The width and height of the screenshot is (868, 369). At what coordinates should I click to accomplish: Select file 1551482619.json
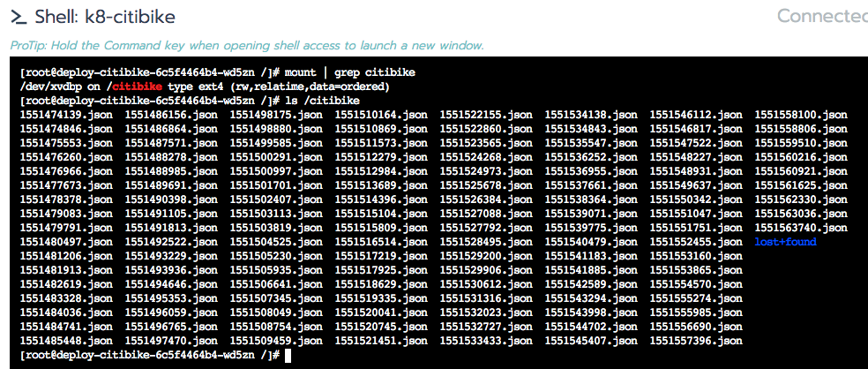(x=66, y=284)
